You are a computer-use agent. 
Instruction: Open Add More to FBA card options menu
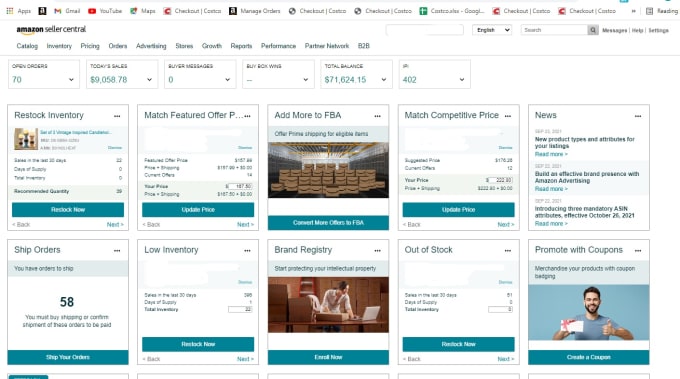[377, 116]
